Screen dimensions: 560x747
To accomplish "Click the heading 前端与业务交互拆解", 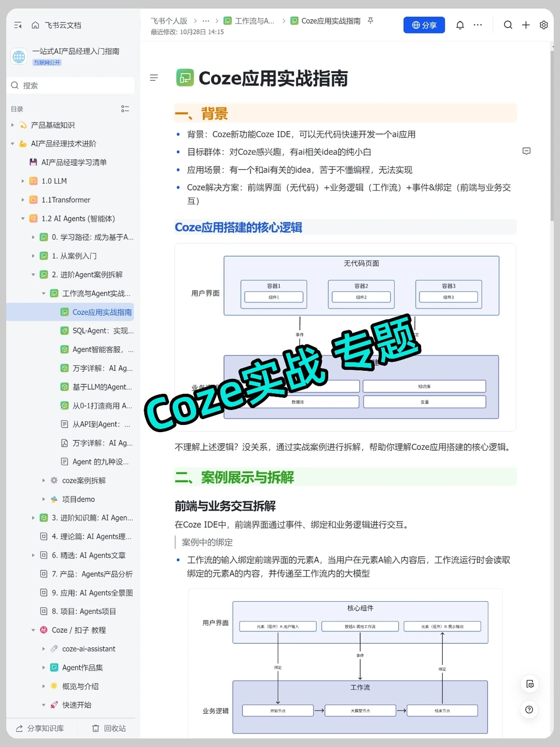I will (225, 506).
